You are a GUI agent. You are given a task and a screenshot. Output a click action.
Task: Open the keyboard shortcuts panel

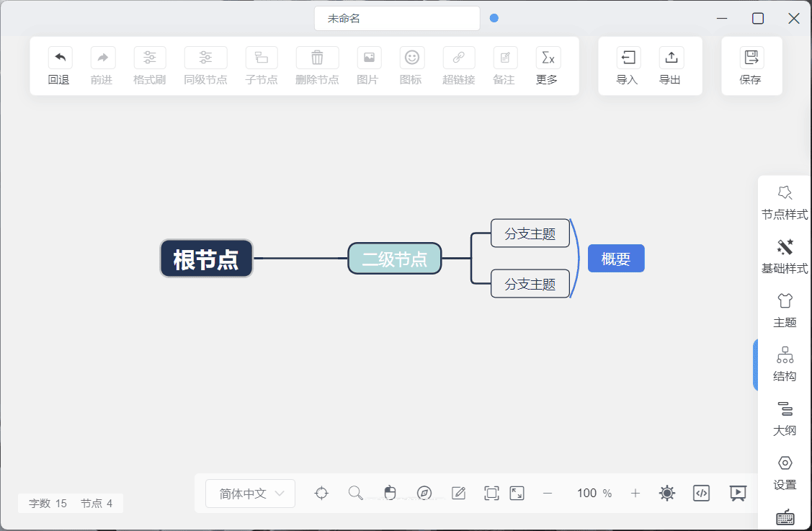[x=785, y=517]
